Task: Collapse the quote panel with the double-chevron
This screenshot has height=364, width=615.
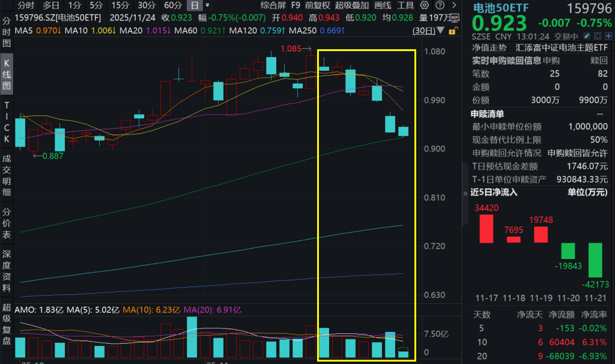Action: [x=465, y=193]
